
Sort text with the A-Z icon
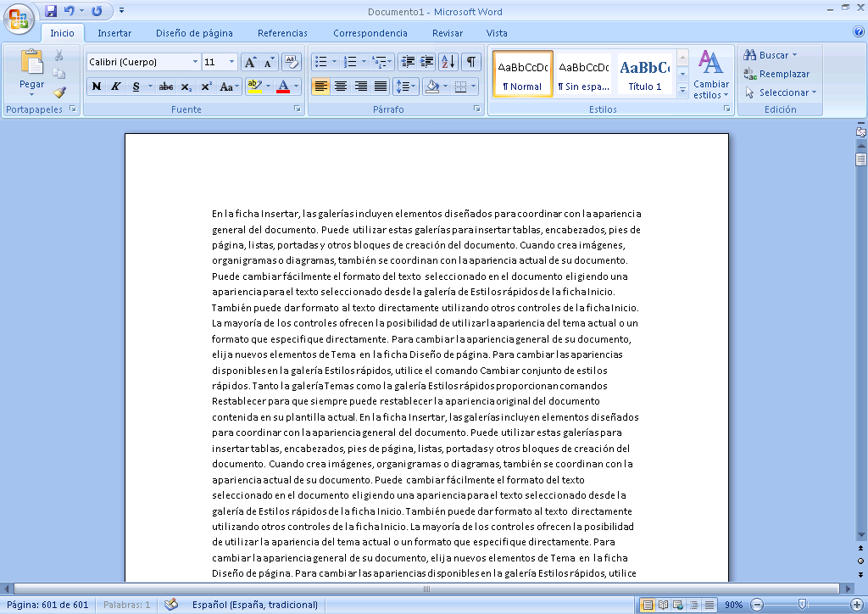(448, 62)
